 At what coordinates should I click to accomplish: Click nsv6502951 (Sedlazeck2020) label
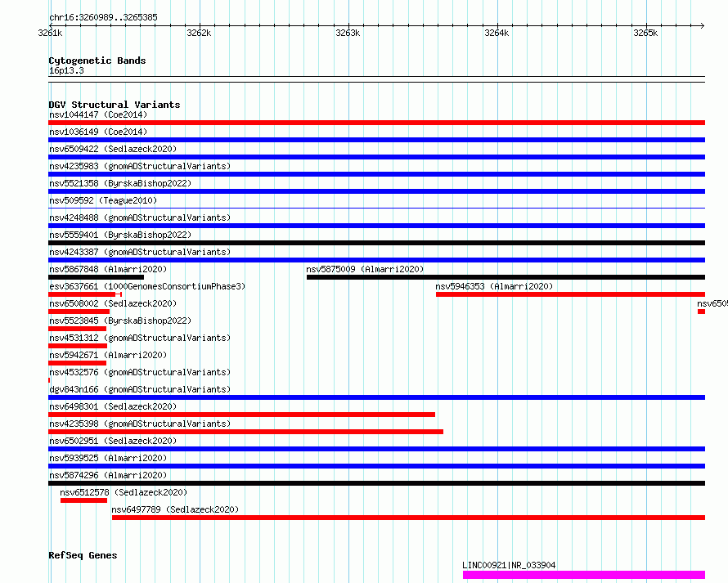(x=113, y=441)
